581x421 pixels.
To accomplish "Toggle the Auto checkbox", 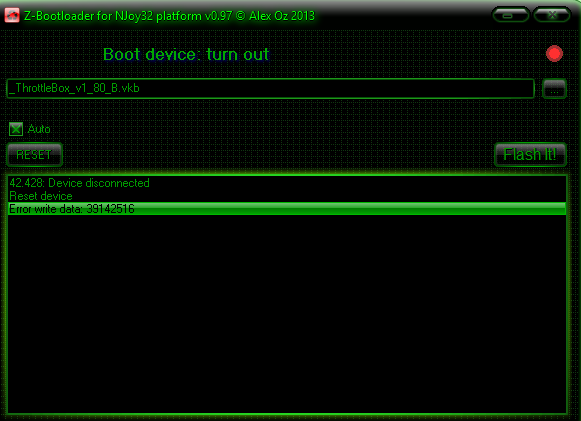I will click(x=16, y=129).
